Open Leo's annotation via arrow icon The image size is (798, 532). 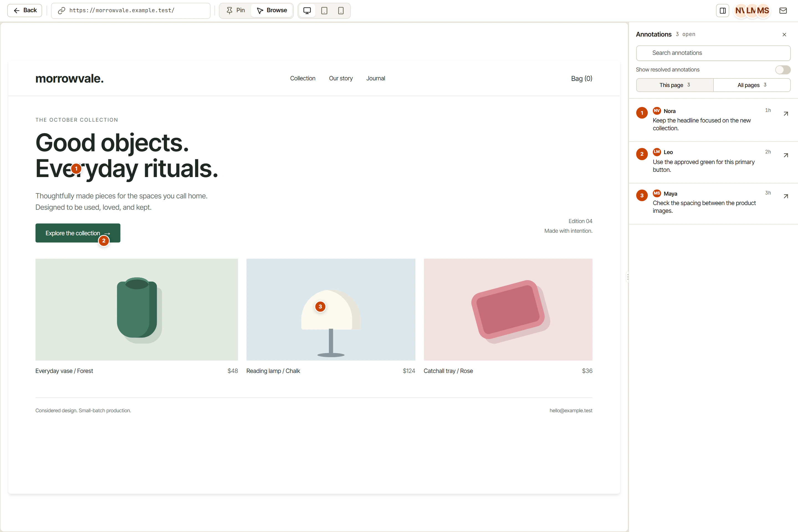point(786,155)
